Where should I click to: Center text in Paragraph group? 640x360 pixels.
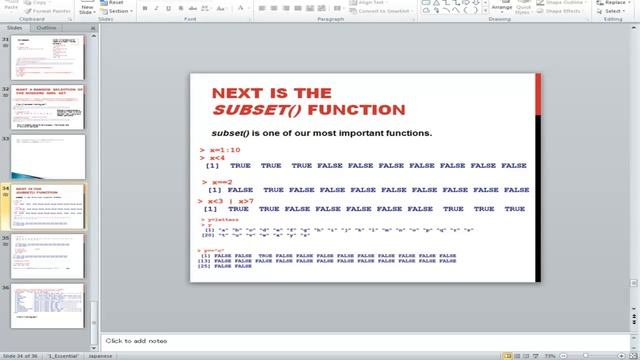pos(274,9)
